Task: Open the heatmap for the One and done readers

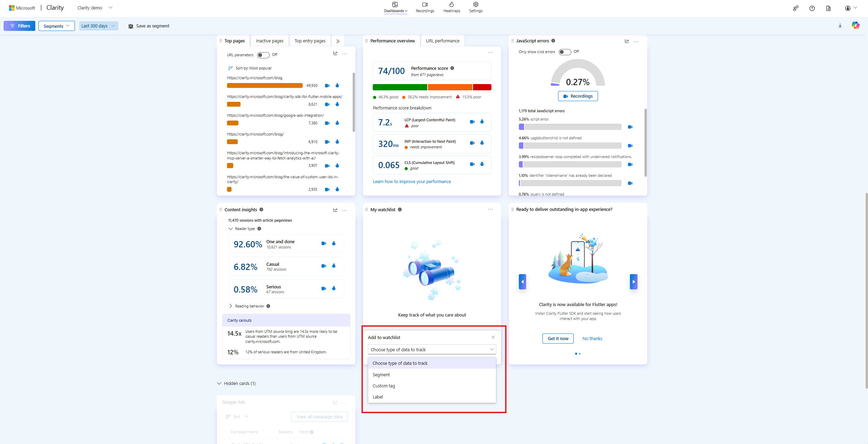Action: pos(334,243)
